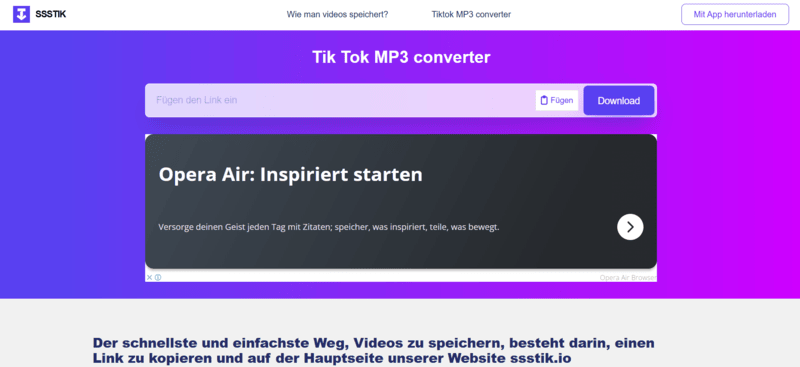Click the 'Tik Tok MP3 converter' heading
Viewport: 800px width, 367px height.
pyautogui.click(x=401, y=57)
